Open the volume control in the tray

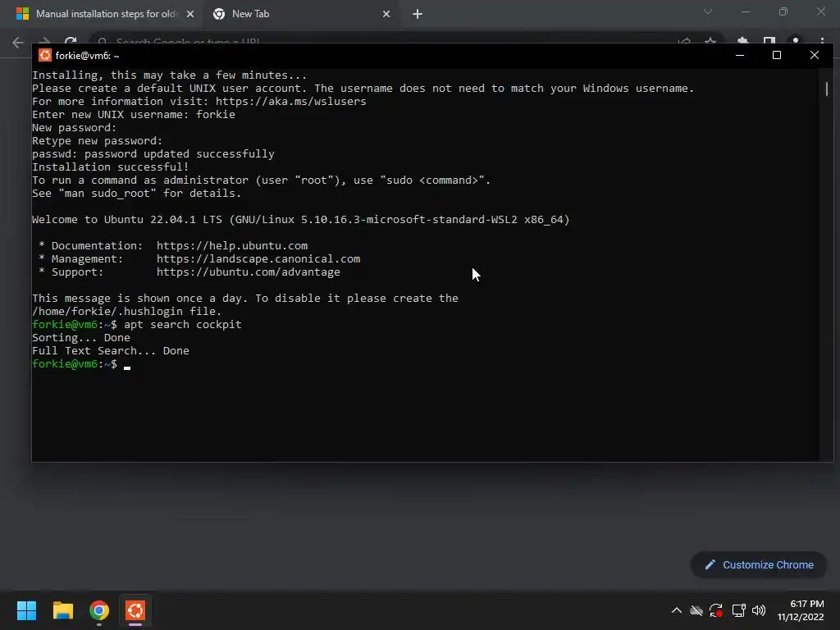[759, 610]
